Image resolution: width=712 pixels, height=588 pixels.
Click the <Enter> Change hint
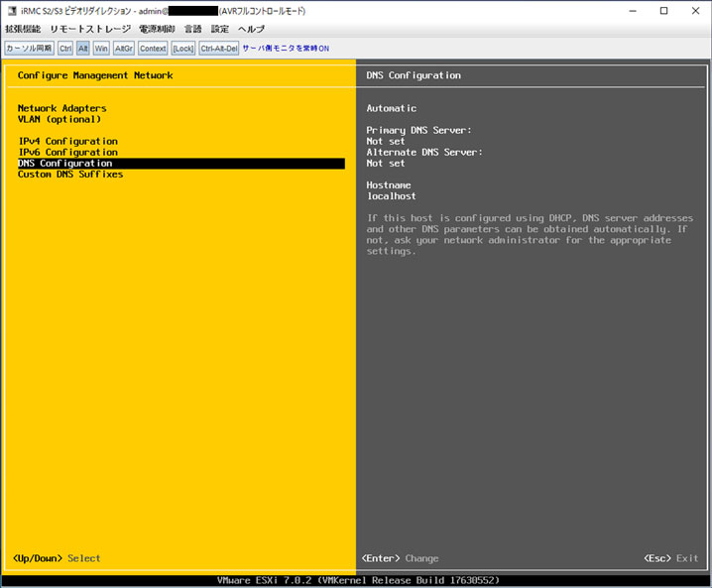point(400,558)
